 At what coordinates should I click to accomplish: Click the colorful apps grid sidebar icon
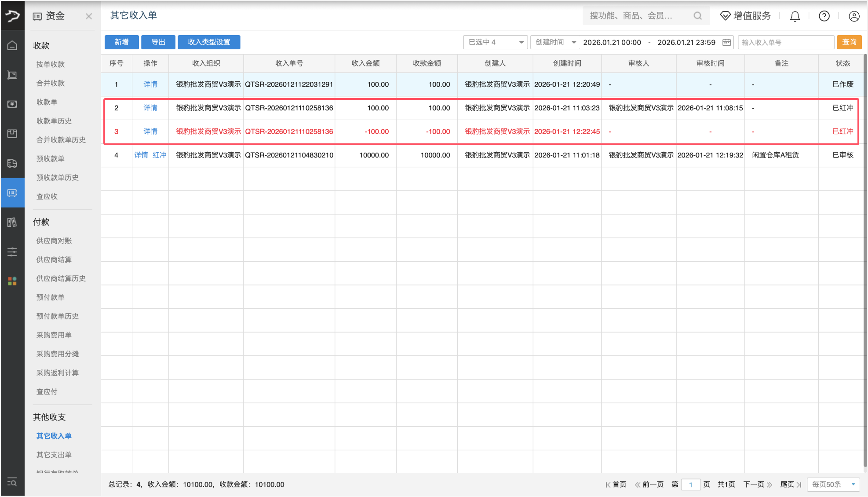(x=12, y=281)
